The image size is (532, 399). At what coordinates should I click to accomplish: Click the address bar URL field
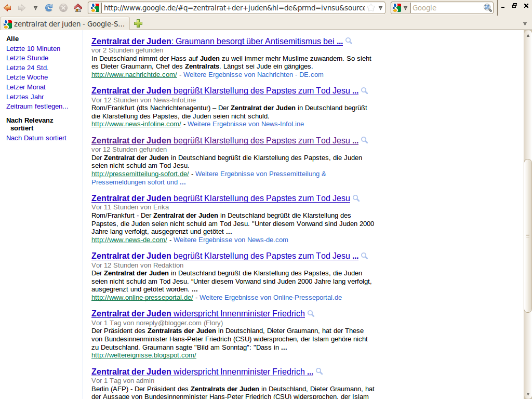(234, 7)
